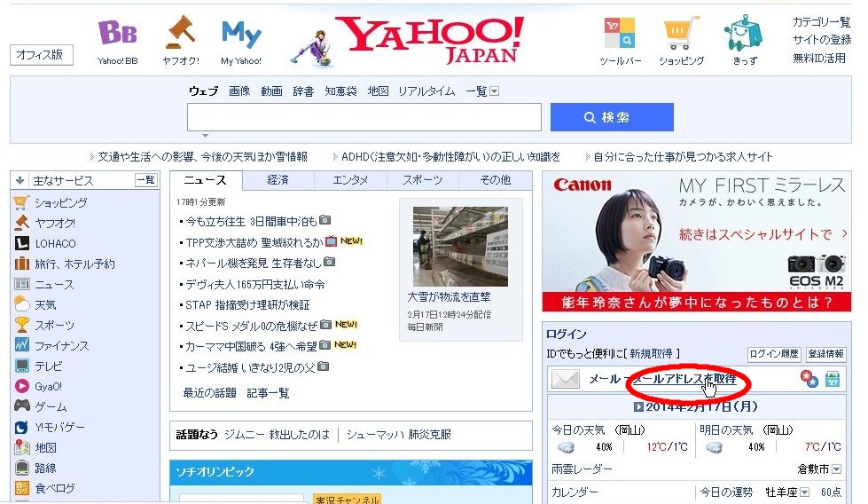Open the 牡羊座 zodiac dropdown
Screen dimensions: 868x504
pyautogui.click(x=804, y=492)
